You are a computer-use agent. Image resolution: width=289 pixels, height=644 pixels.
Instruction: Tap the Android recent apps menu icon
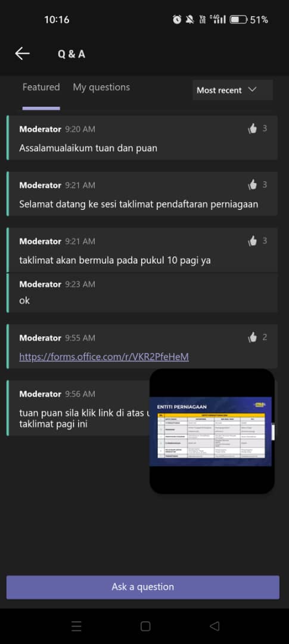pos(76,626)
